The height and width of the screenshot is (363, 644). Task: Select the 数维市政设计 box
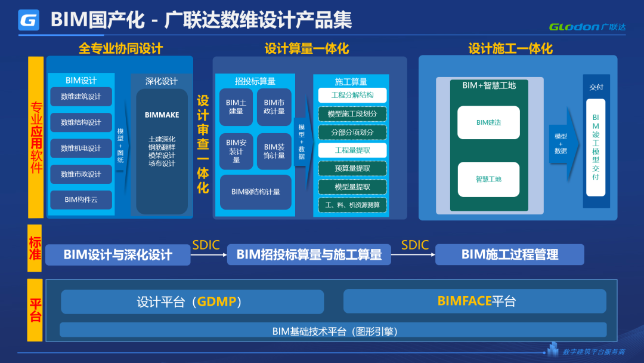[x=81, y=174]
